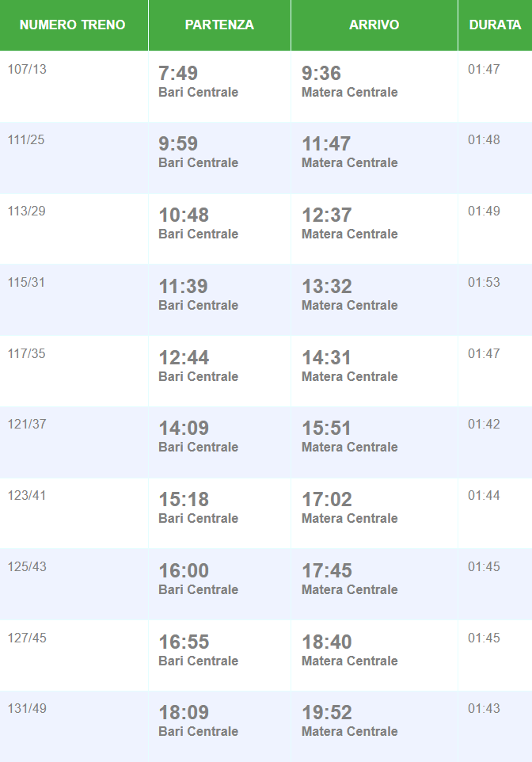
Task: Select the 01:42 duration value
Action: coord(484,424)
